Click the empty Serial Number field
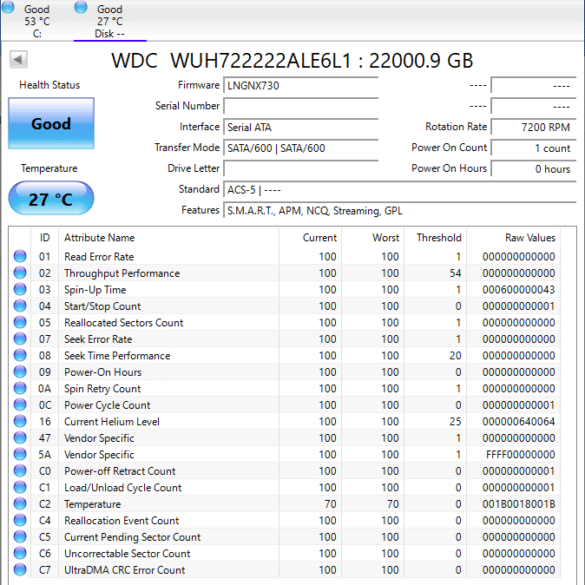Viewport: 585px width, 585px height. [x=301, y=106]
